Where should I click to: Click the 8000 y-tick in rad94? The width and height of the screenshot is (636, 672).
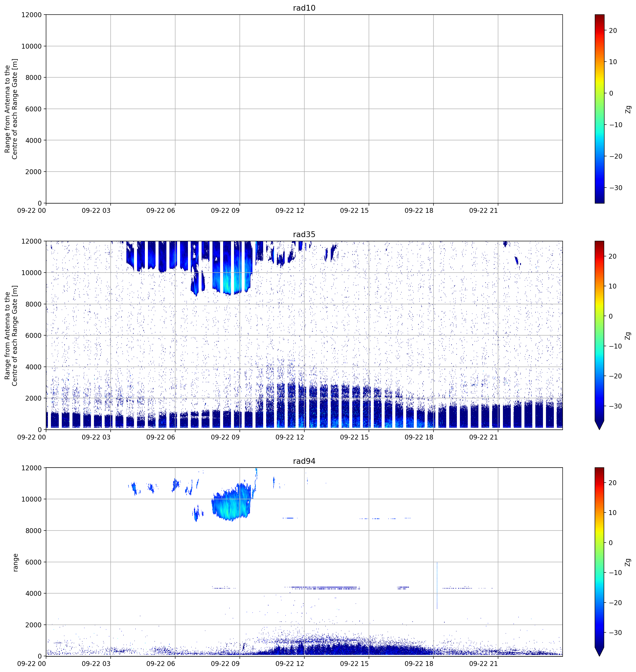click(x=34, y=531)
